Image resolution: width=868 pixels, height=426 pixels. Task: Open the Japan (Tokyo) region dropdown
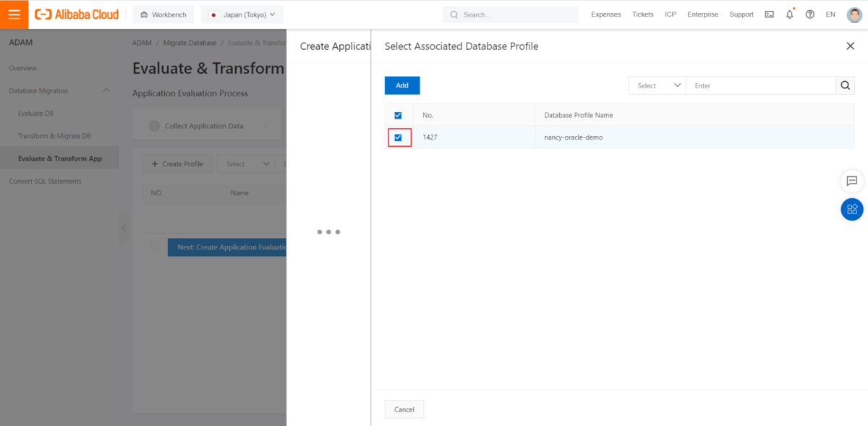point(242,14)
